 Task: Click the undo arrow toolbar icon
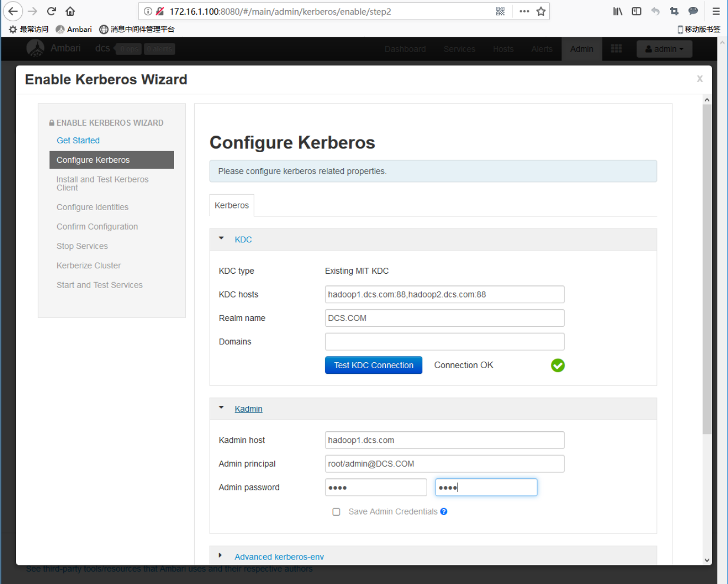[x=655, y=11]
